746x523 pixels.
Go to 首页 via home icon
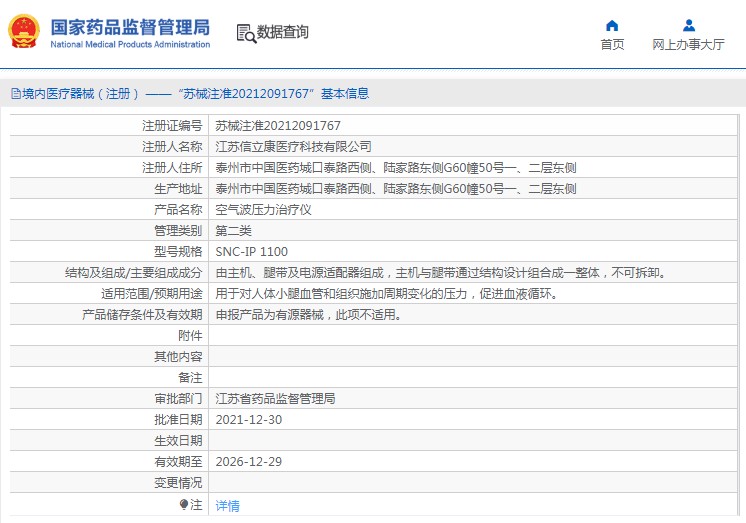612,25
